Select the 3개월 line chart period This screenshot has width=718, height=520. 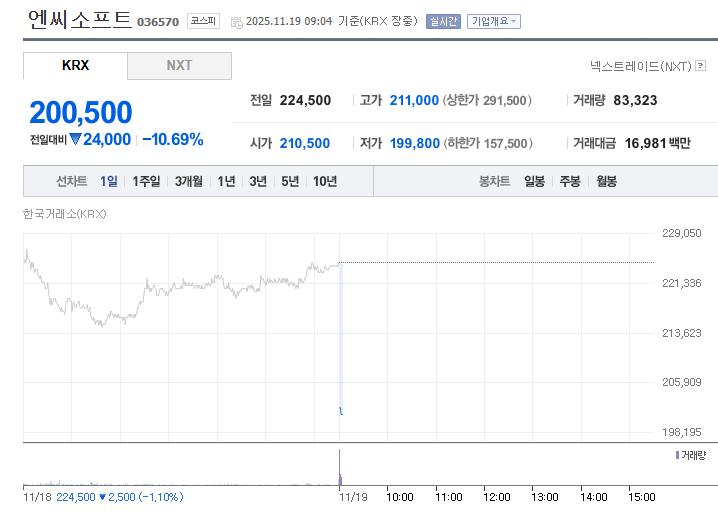pos(188,181)
